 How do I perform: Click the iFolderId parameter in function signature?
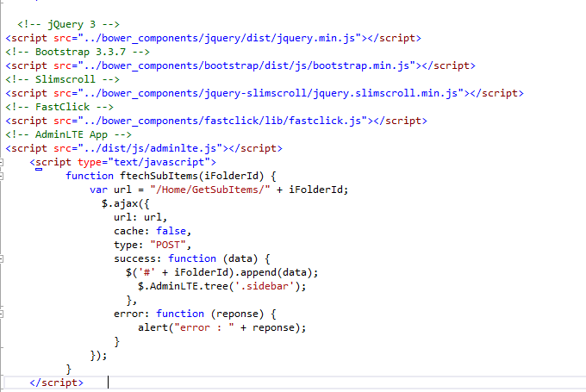coord(231,176)
